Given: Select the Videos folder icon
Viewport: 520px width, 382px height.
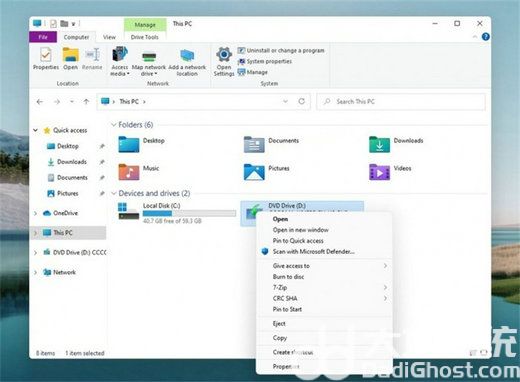Looking at the screenshot, I should (x=379, y=172).
